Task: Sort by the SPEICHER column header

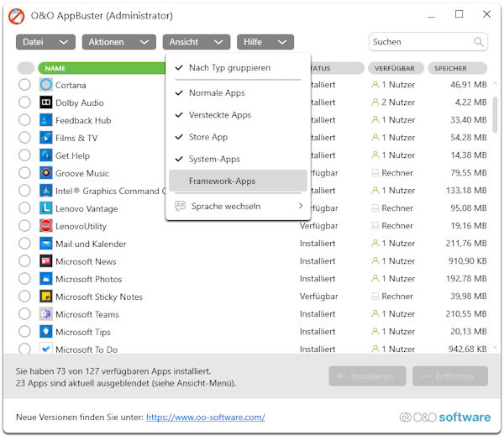Action: click(x=458, y=68)
